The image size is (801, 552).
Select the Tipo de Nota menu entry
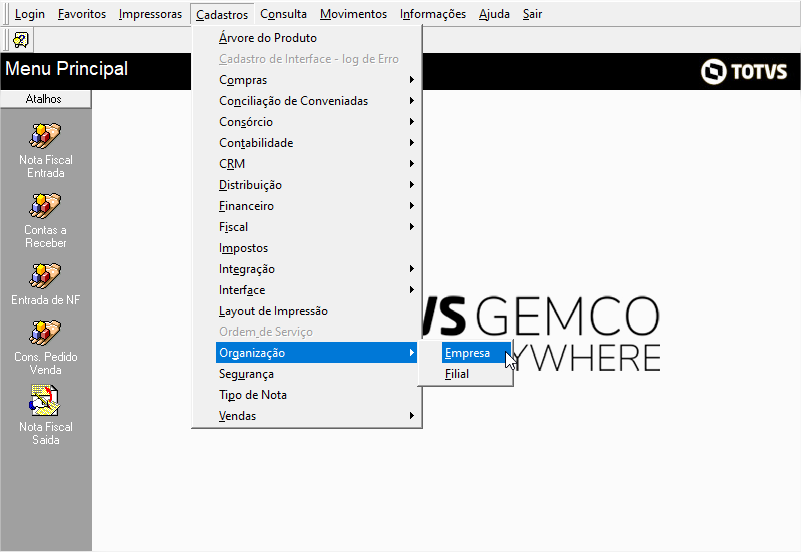(317, 395)
